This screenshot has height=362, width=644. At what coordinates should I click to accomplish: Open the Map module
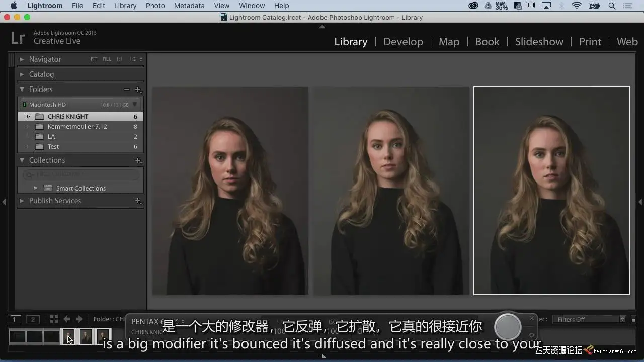[x=449, y=42]
